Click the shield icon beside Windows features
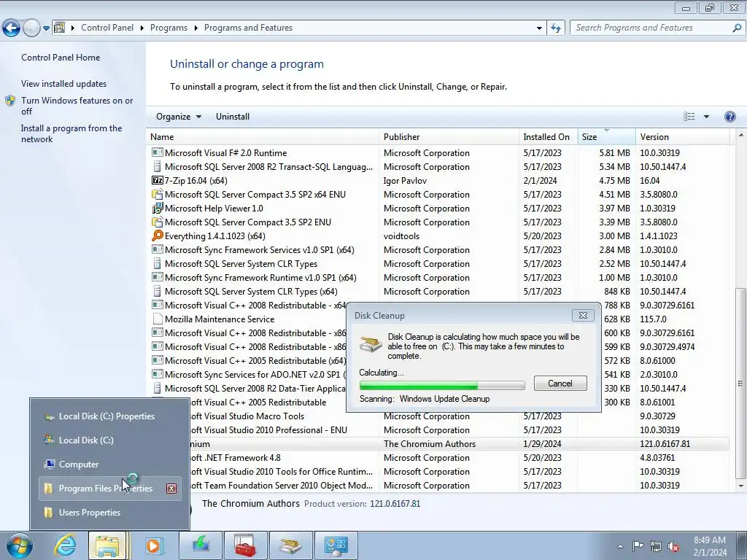This screenshot has width=747, height=560. pos(10,101)
